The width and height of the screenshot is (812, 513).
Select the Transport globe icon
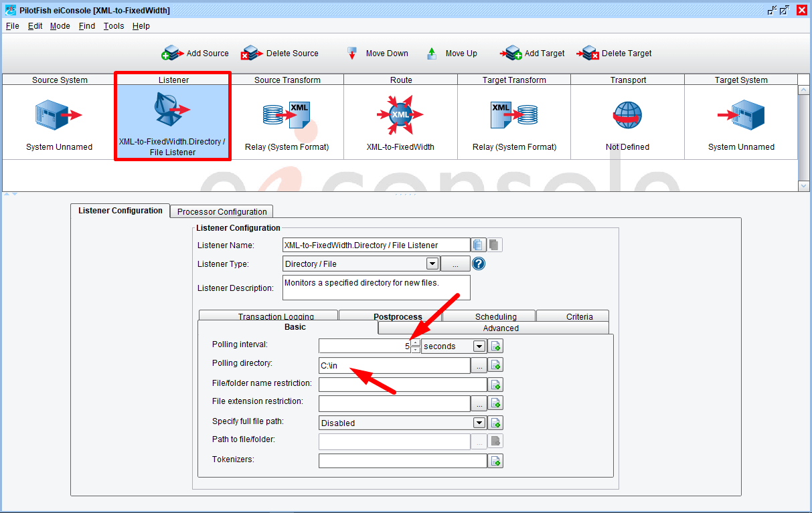[x=628, y=115]
